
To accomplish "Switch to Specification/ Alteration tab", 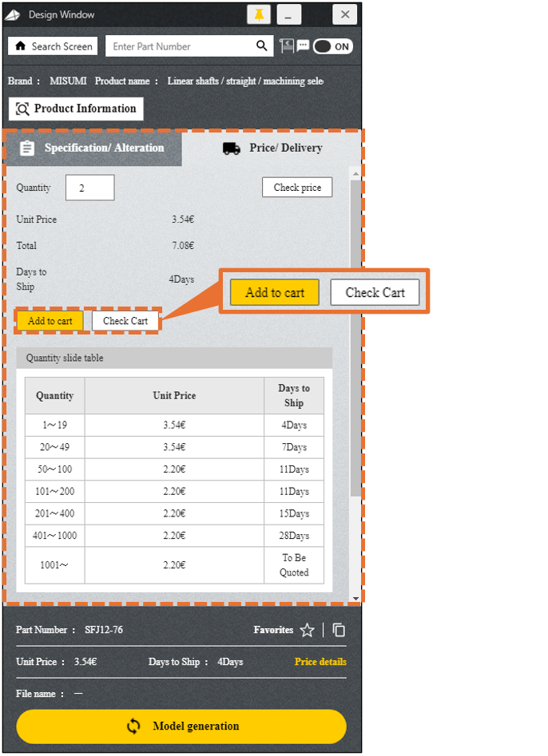I will (93, 148).
